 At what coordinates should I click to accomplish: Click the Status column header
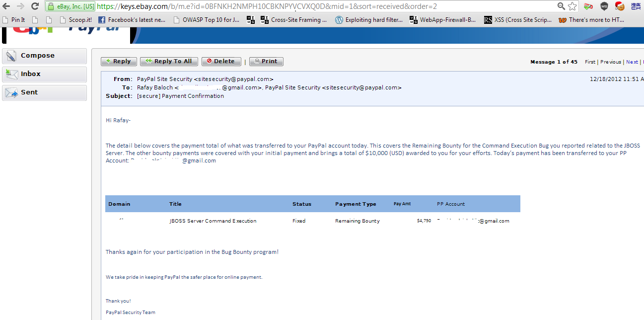tap(302, 204)
